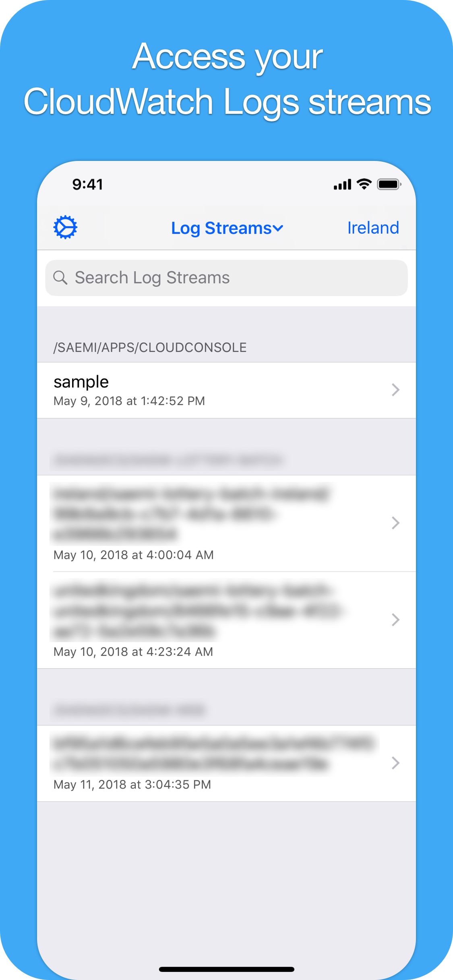Tap chevron of the 3:04:35 PM stream

395,763
